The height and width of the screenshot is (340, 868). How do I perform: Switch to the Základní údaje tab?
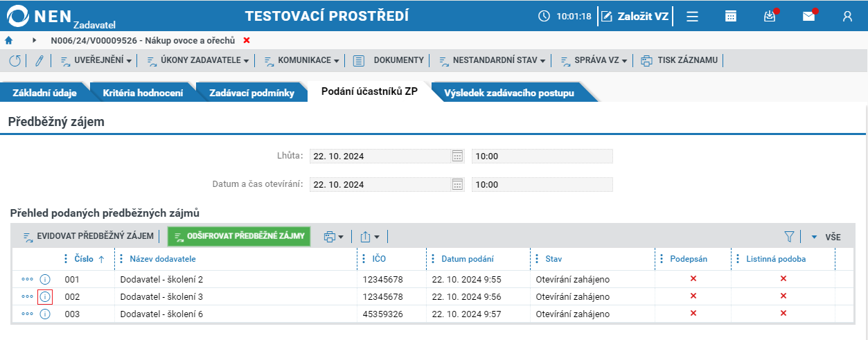tap(45, 93)
